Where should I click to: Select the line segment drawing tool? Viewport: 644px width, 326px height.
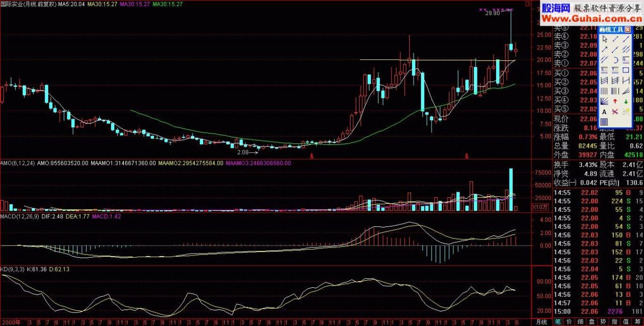pyautogui.click(x=615, y=39)
